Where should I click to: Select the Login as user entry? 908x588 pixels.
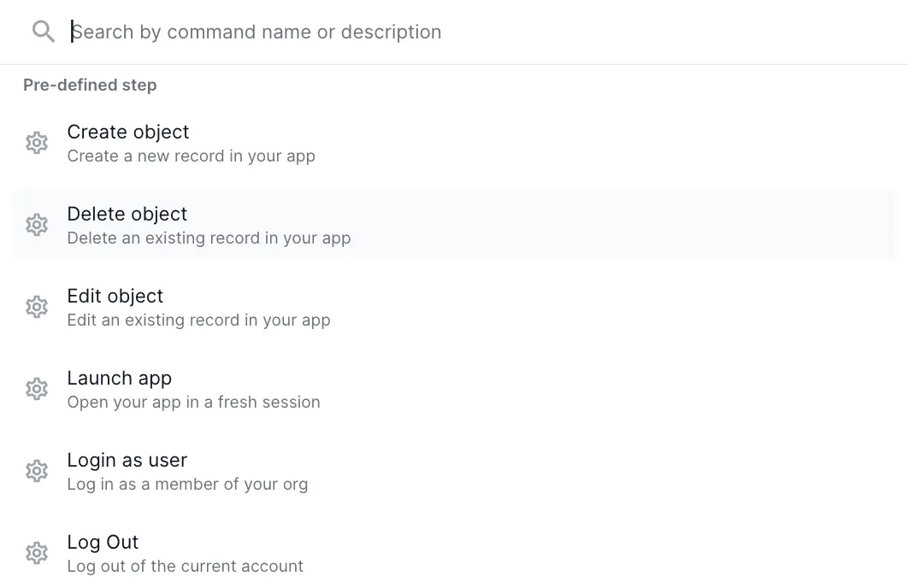[x=127, y=461]
